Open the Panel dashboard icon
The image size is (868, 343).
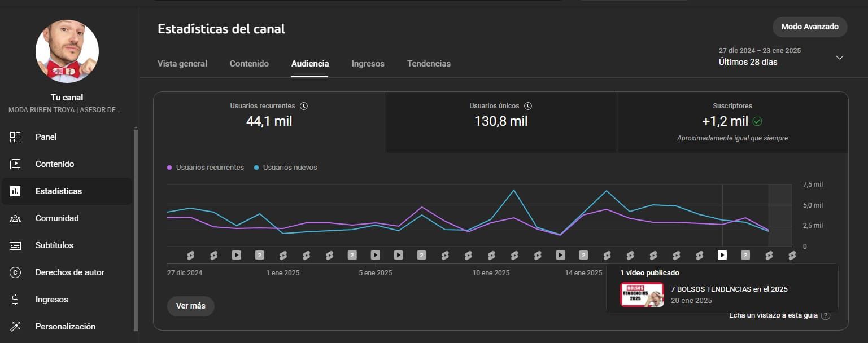(x=15, y=137)
